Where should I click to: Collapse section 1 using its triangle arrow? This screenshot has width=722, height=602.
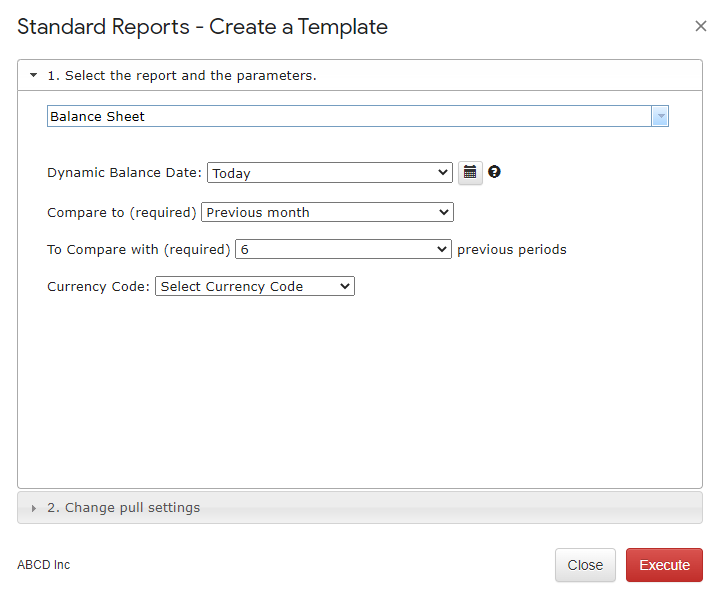point(33,75)
